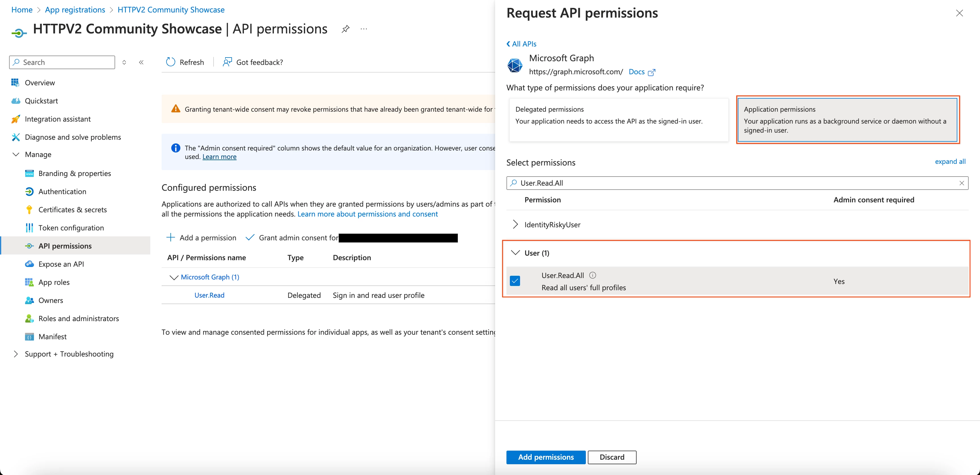This screenshot has height=475, width=980.
Task: Click the Quickstart cloud icon
Action: point(16,101)
